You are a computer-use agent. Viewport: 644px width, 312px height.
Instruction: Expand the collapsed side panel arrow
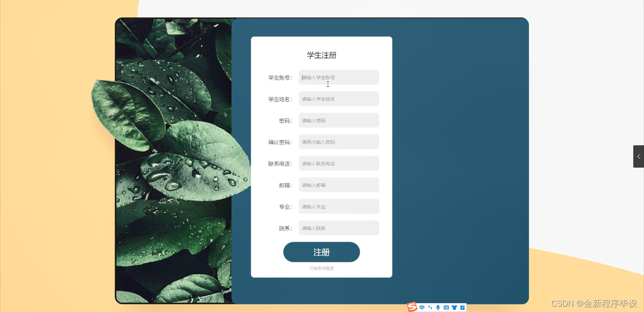639,156
